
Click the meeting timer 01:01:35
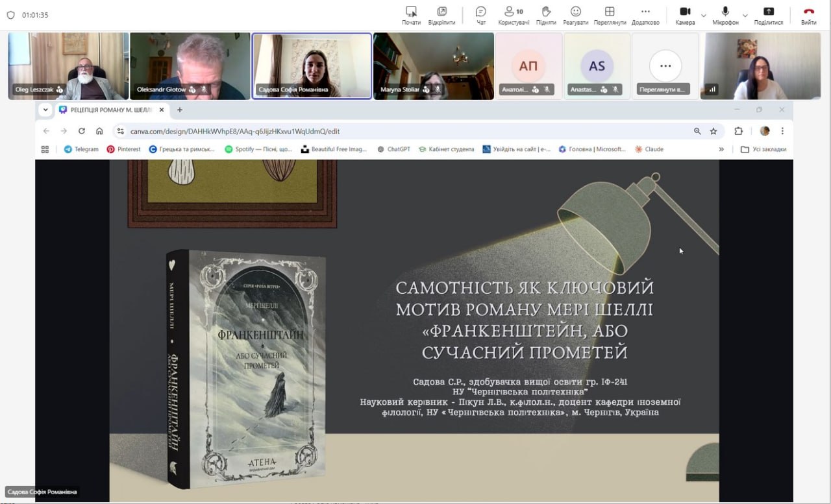coord(35,15)
